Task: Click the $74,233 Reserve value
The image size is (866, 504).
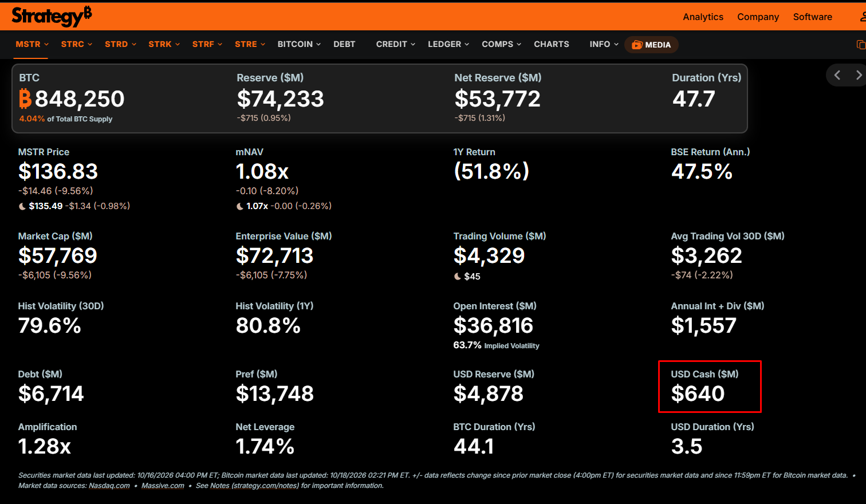Action: [x=281, y=99]
